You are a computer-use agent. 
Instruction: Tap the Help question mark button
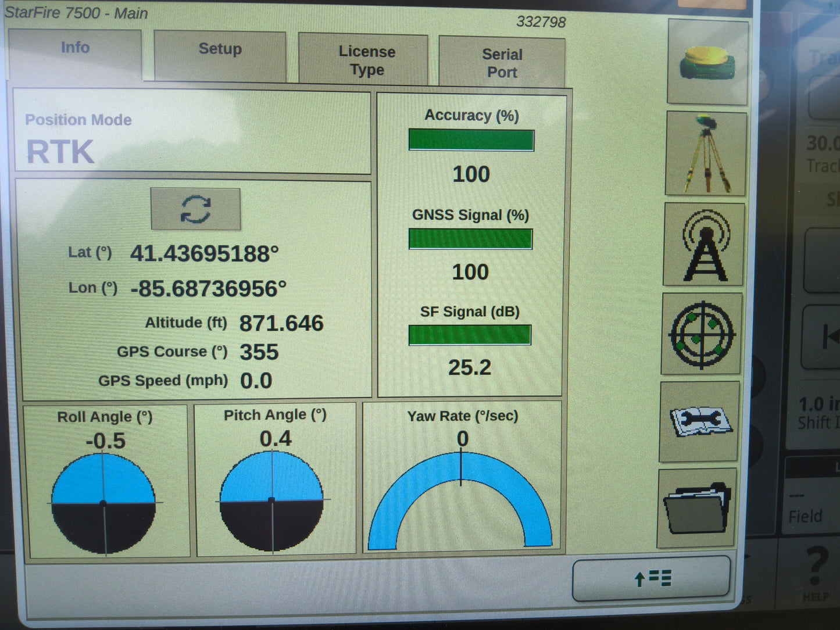click(816, 574)
